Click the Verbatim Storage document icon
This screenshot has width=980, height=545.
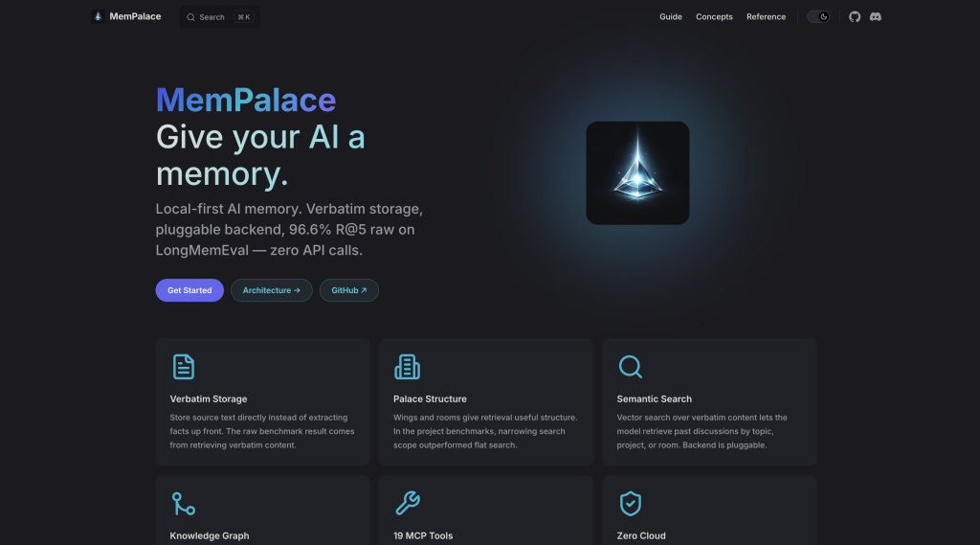tap(183, 367)
